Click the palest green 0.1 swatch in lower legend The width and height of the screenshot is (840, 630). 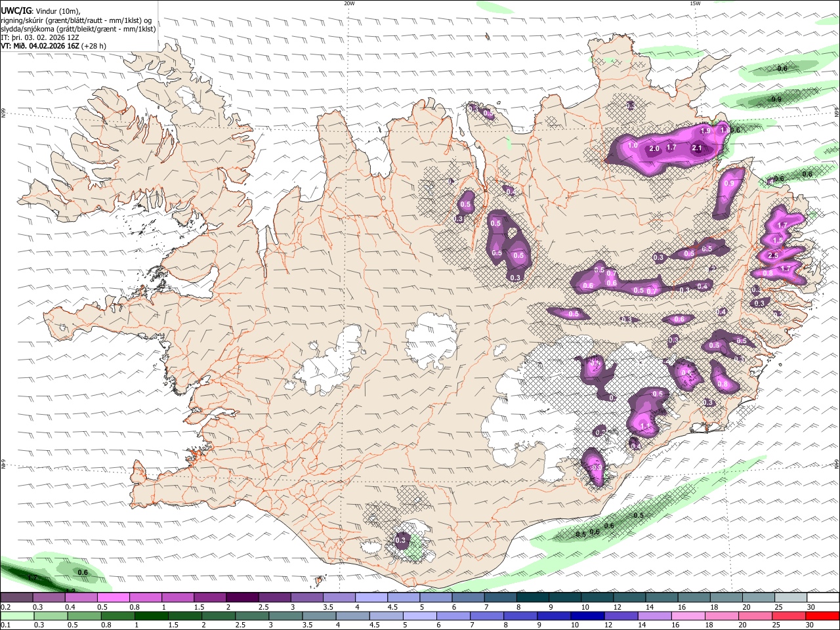16,616
